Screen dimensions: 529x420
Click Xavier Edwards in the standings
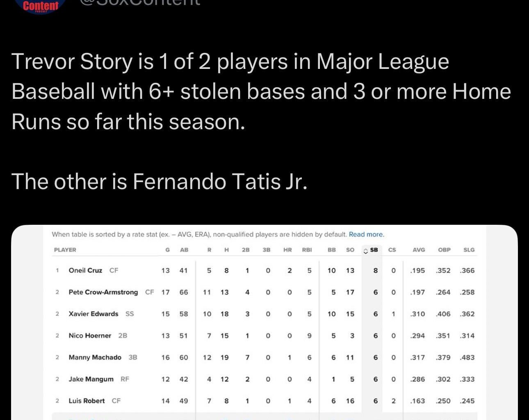(93, 314)
